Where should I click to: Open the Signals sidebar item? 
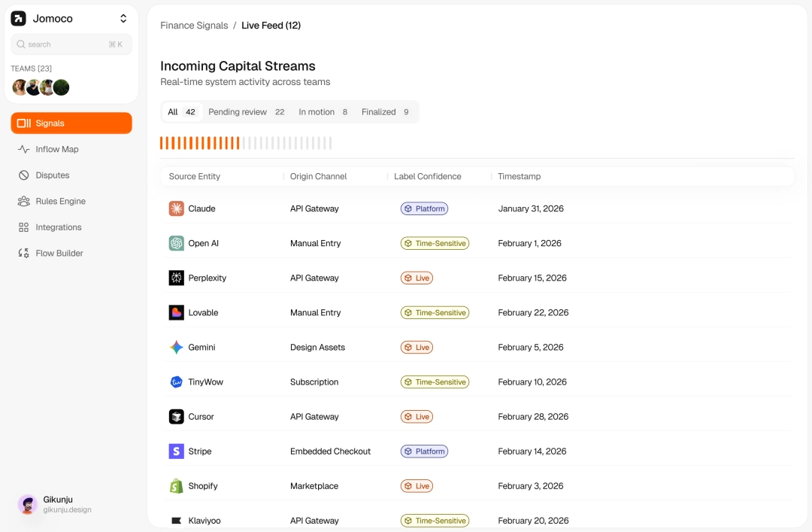[71, 123]
